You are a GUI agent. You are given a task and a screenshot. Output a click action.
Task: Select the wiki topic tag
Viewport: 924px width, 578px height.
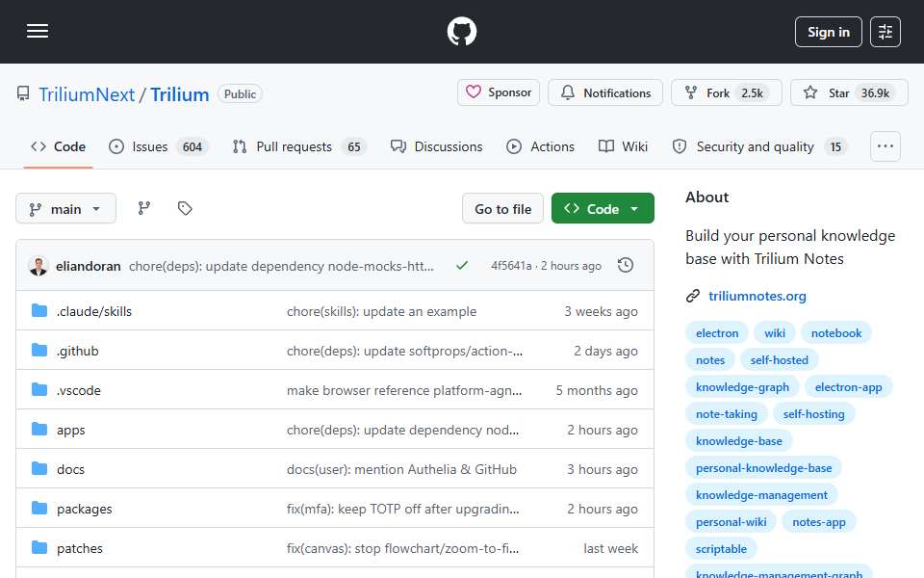point(774,332)
